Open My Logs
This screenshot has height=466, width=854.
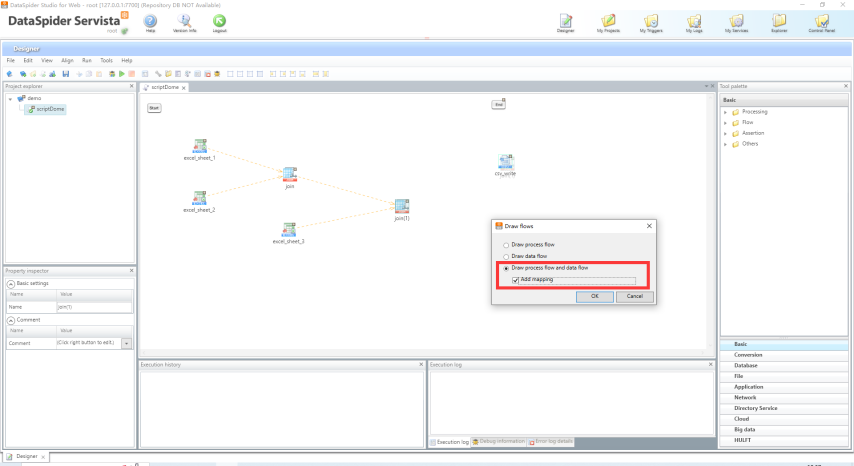coord(694,21)
